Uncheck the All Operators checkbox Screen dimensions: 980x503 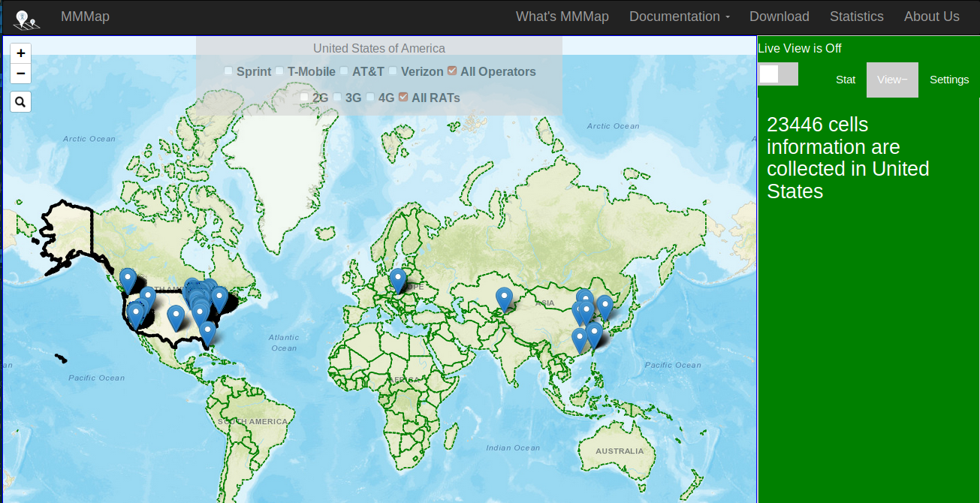pos(451,70)
